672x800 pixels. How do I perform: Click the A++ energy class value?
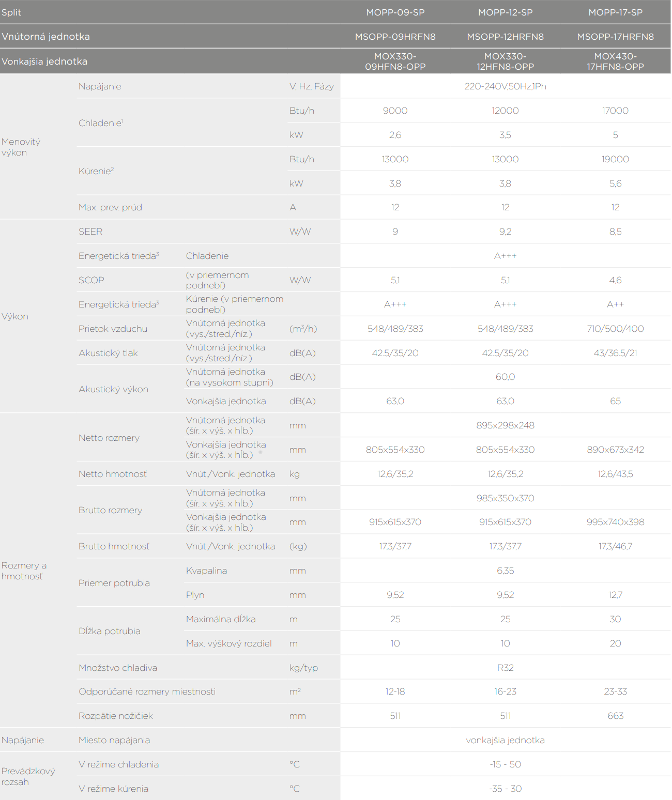tap(615, 304)
